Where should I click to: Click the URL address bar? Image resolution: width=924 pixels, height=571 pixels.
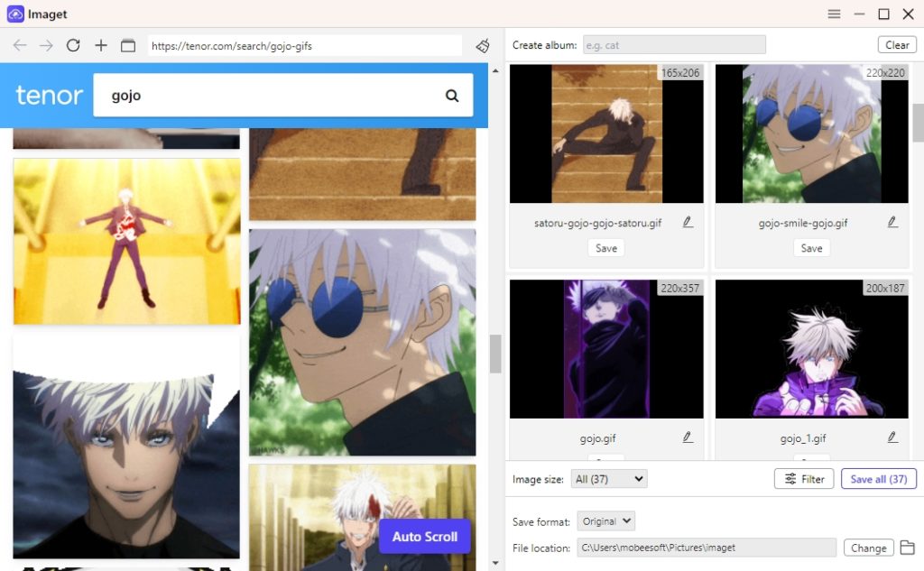(305, 45)
